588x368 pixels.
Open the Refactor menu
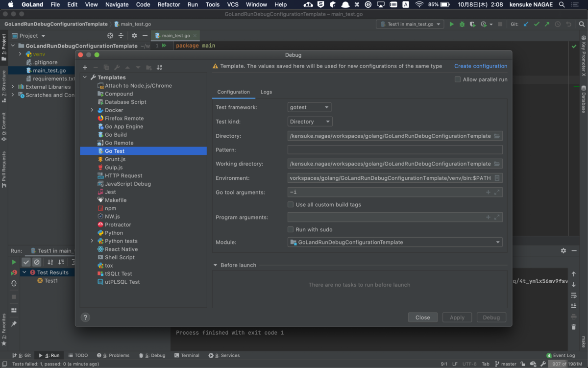pyautogui.click(x=169, y=4)
